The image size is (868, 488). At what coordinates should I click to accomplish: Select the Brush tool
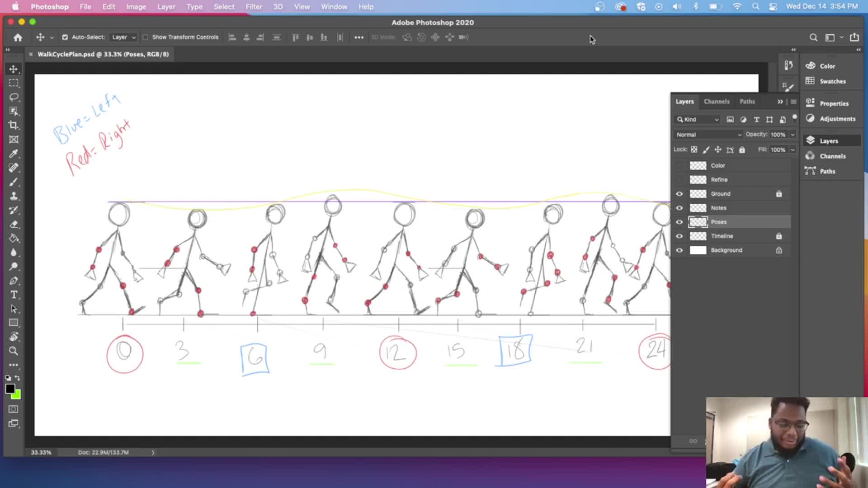coord(14,182)
